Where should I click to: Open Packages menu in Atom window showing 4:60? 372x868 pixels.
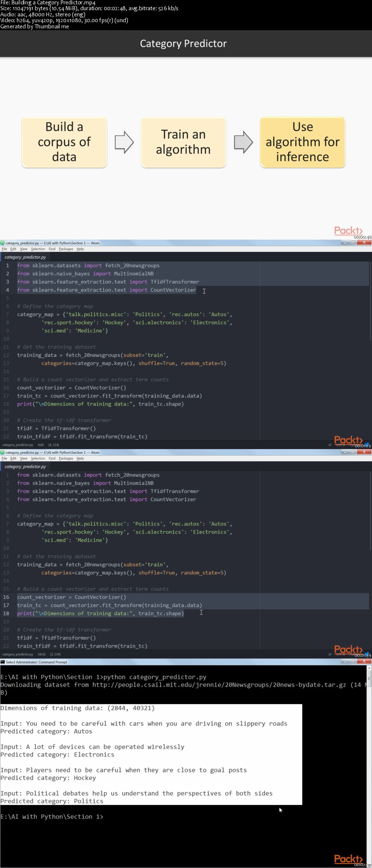[x=66, y=249]
